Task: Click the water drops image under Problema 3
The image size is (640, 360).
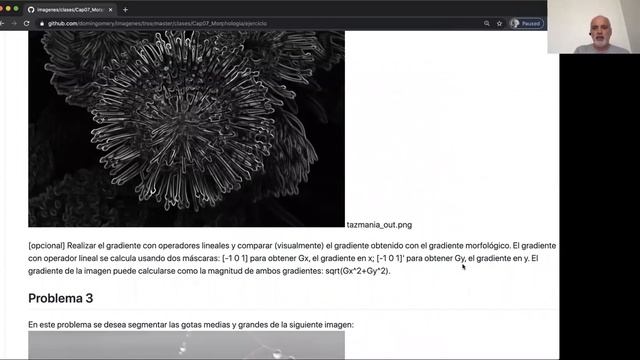Action: (187, 345)
